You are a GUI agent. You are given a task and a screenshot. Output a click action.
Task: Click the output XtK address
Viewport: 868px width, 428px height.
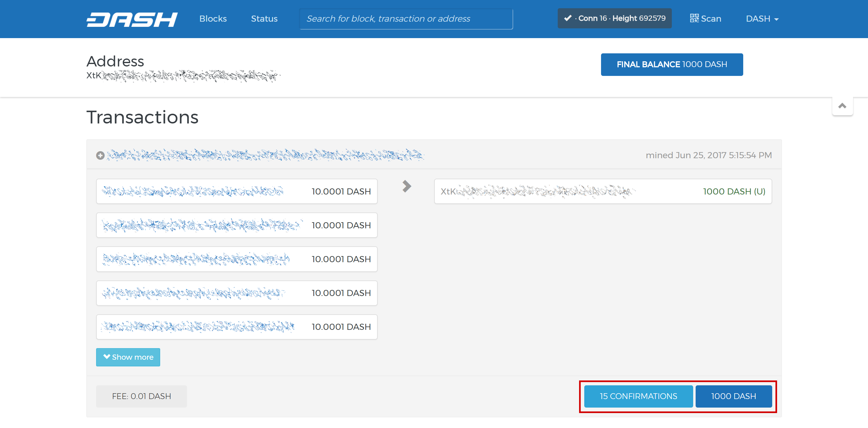click(538, 191)
